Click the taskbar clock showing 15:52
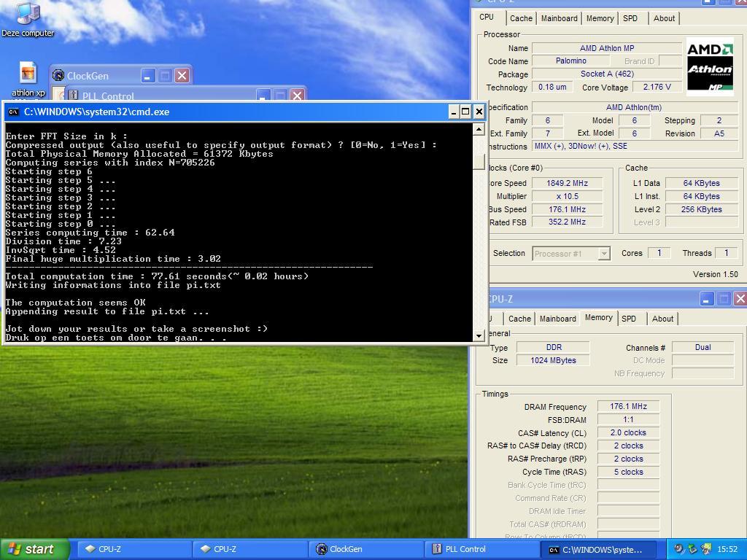Screen dimensions: 747x560 pyautogui.click(x=727, y=549)
